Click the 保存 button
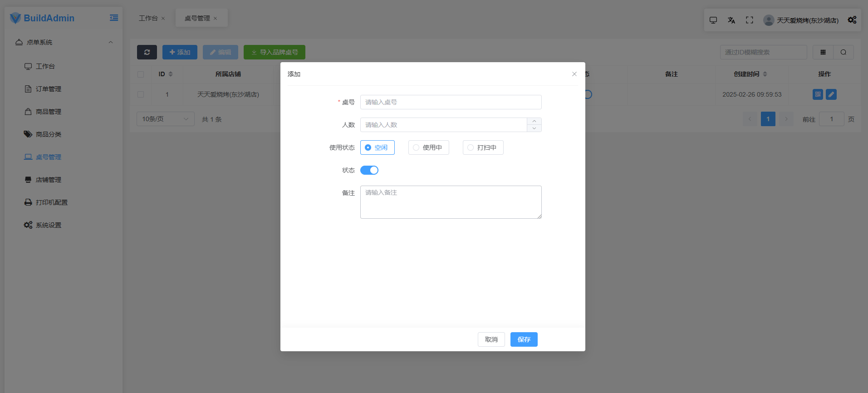868x393 pixels. tap(524, 339)
